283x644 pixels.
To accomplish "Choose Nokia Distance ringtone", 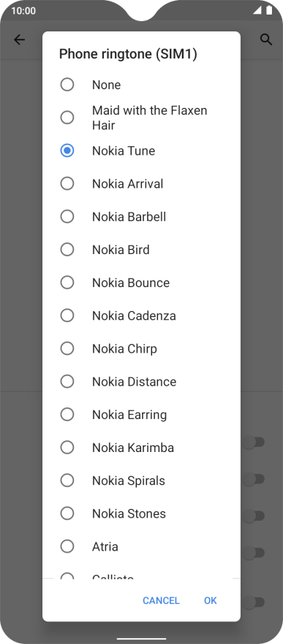I will [x=142, y=382].
